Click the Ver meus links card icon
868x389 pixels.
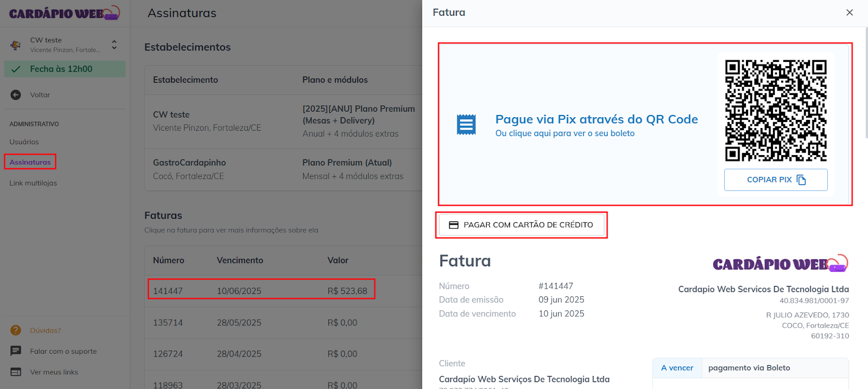pyautogui.click(x=16, y=372)
